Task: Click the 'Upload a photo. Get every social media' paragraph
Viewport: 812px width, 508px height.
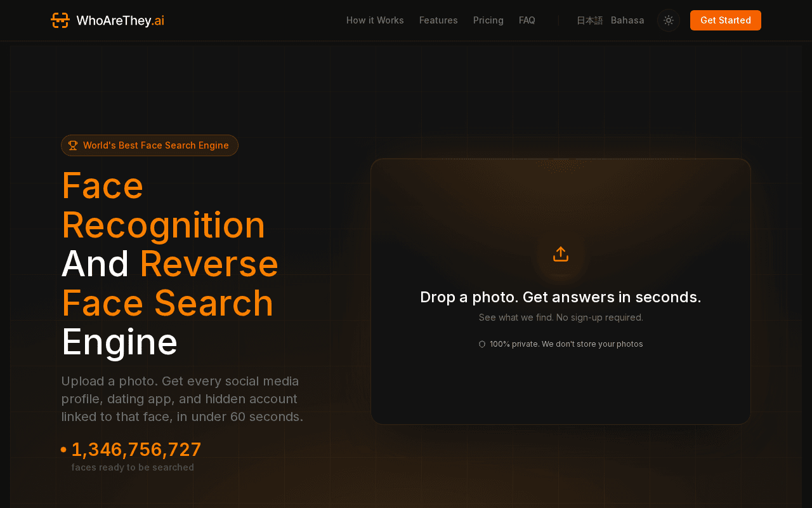Action: click(x=182, y=399)
